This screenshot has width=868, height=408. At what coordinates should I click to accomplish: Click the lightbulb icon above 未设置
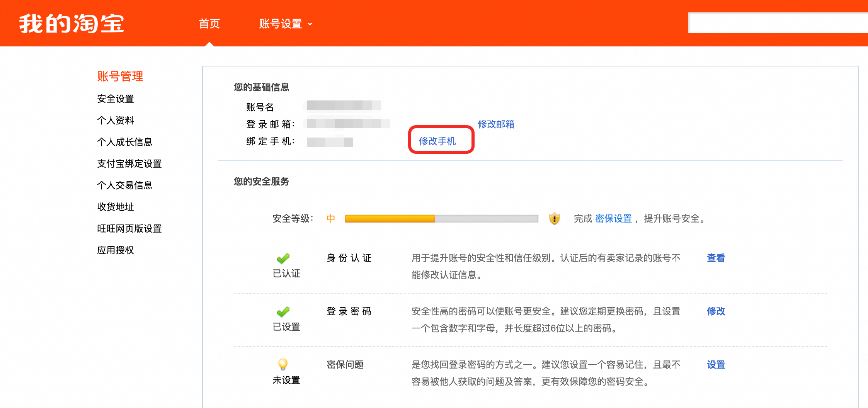click(283, 364)
